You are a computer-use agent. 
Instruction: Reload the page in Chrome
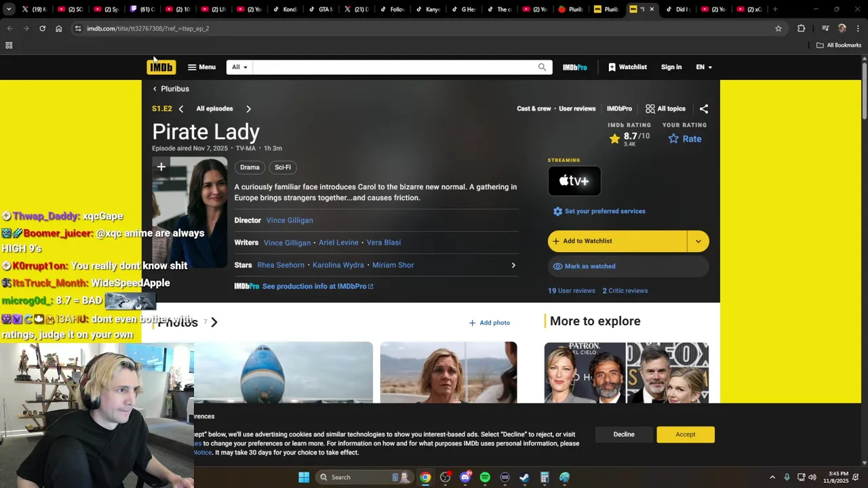tap(42, 28)
